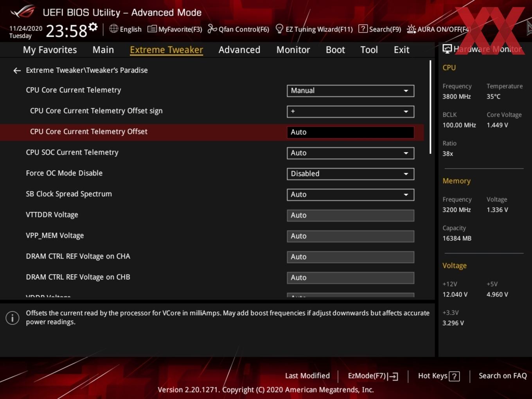Open the Exit tab
Viewport: 532px width, 399px height.
tap(401, 50)
